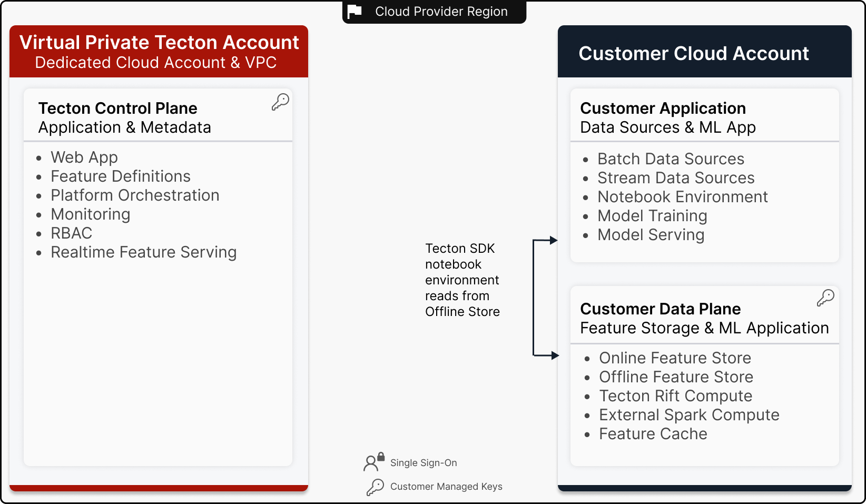Select the Customer Cloud Account header

(x=694, y=54)
